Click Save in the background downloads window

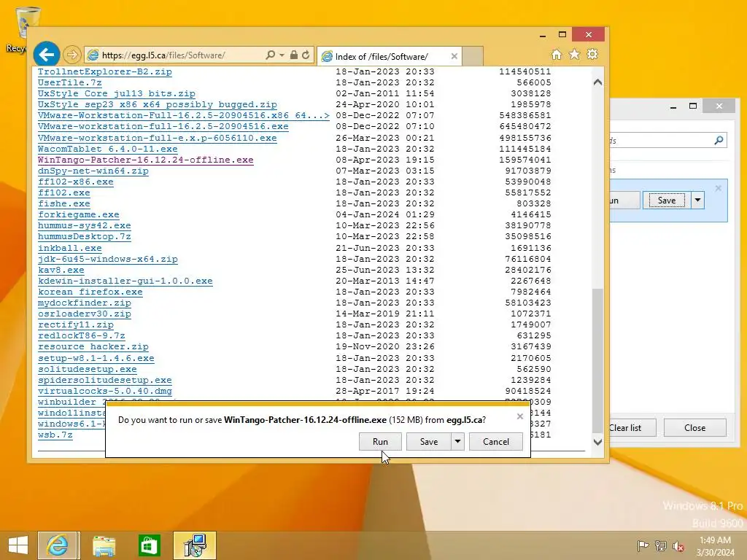coord(667,201)
